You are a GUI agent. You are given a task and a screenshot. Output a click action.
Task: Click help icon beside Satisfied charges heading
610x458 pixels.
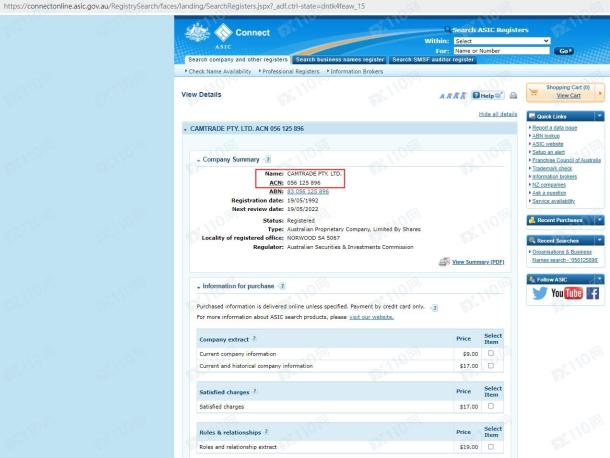pyautogui.click(x=255, y=391)
